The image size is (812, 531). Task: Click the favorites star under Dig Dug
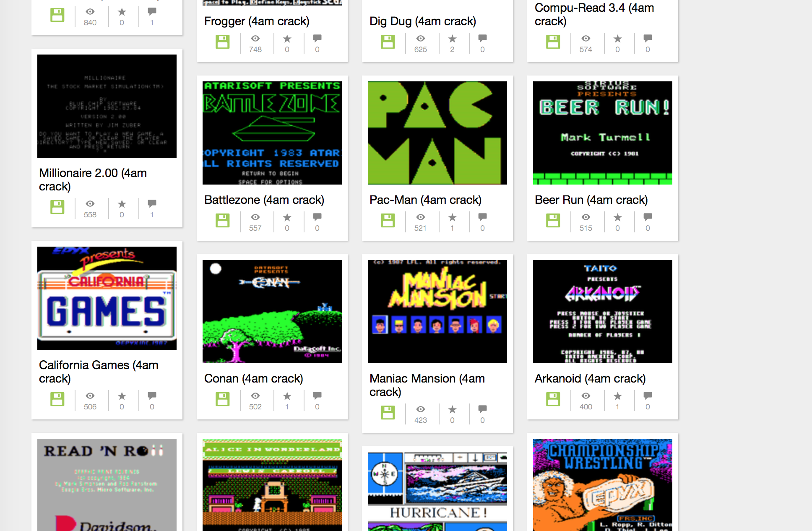(x=452, y=39)
